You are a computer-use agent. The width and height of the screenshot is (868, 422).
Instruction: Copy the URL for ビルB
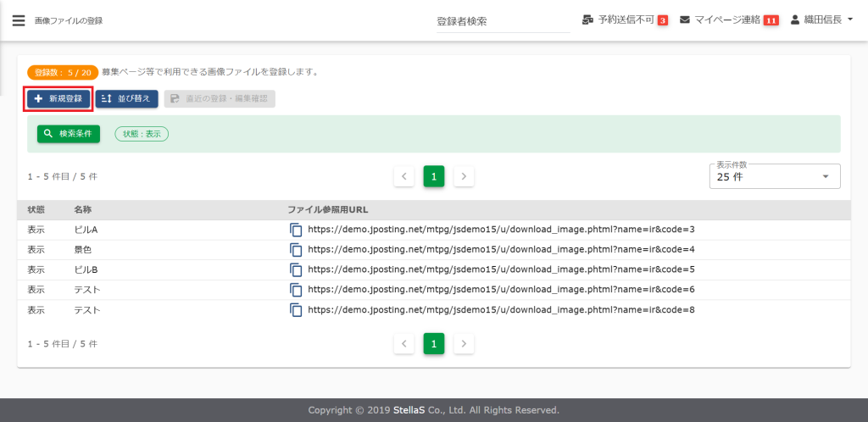(296, 270)
